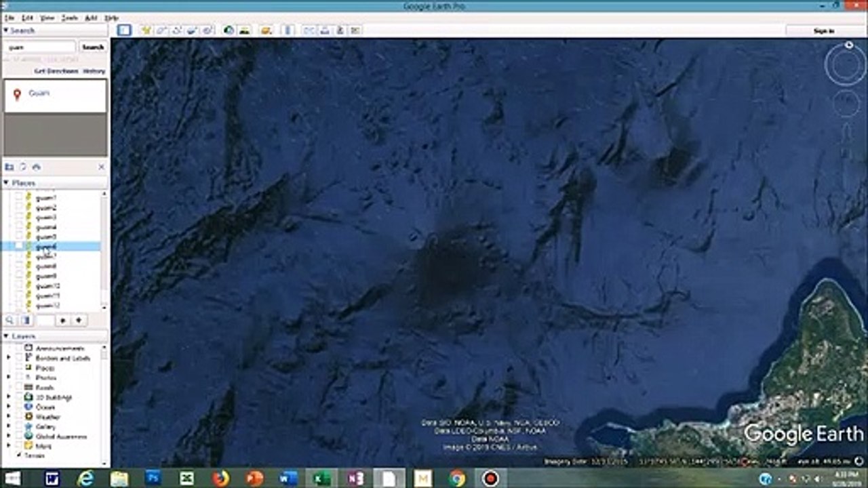Screen dimensions: 868x488
Task: Select the Add Polygon tool
Action: (161, 30)
